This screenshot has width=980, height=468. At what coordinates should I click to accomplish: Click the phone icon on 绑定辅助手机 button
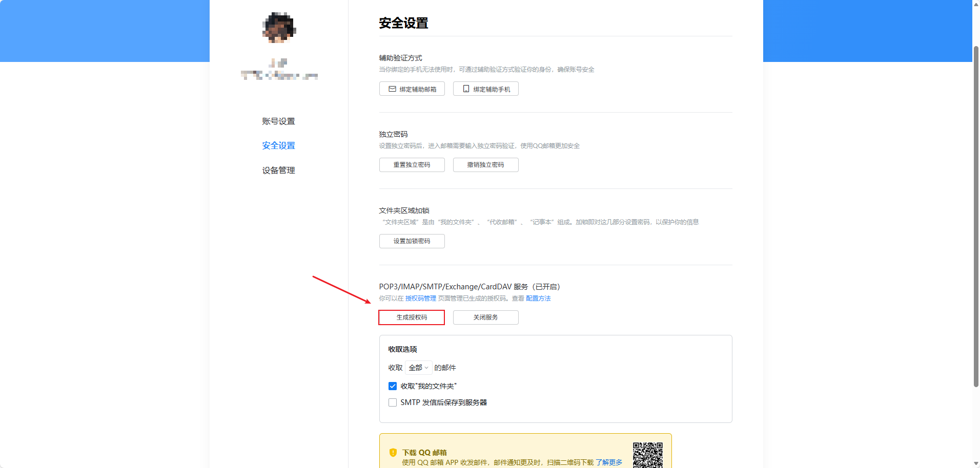click(x=465, y=89)
